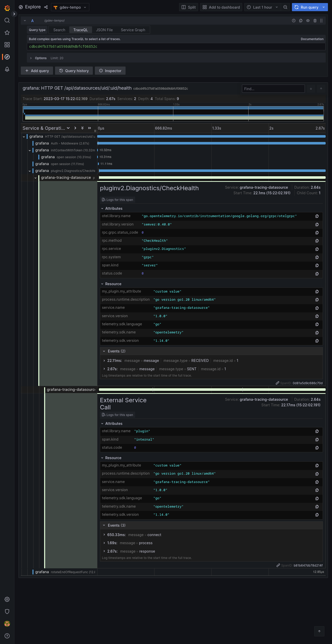Select the Search query type tab
Screen dimensions: 332x644
tap(59, 30)
